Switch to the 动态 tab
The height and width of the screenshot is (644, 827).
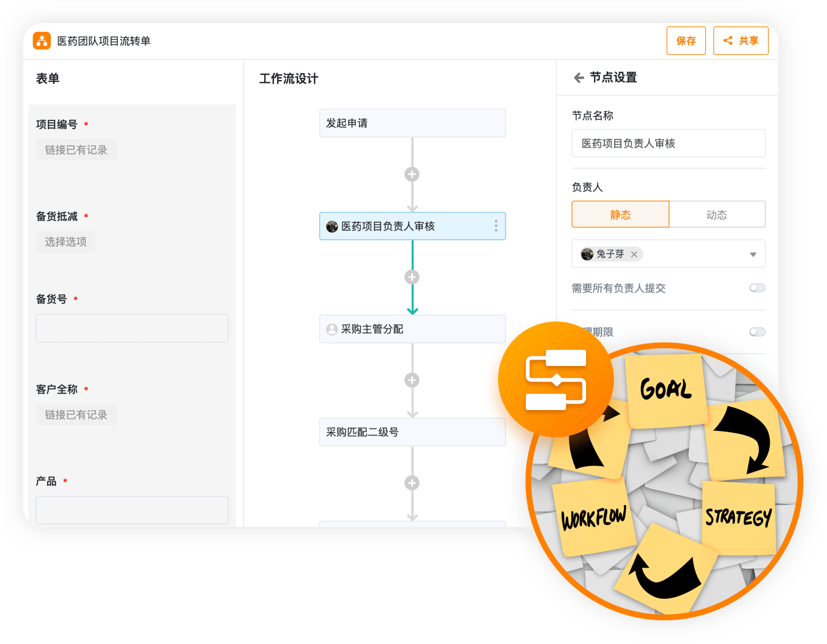pos(716,215)
